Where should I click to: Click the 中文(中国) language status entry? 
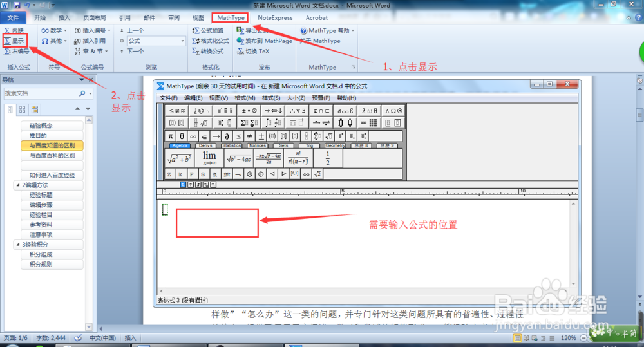click(102, 338)
